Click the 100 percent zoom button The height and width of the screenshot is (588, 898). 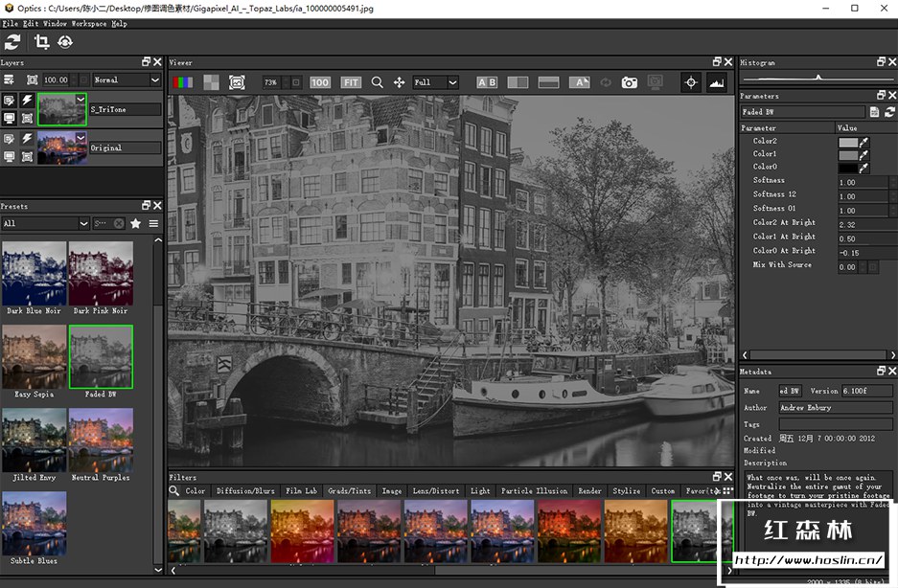pos(320,82)
